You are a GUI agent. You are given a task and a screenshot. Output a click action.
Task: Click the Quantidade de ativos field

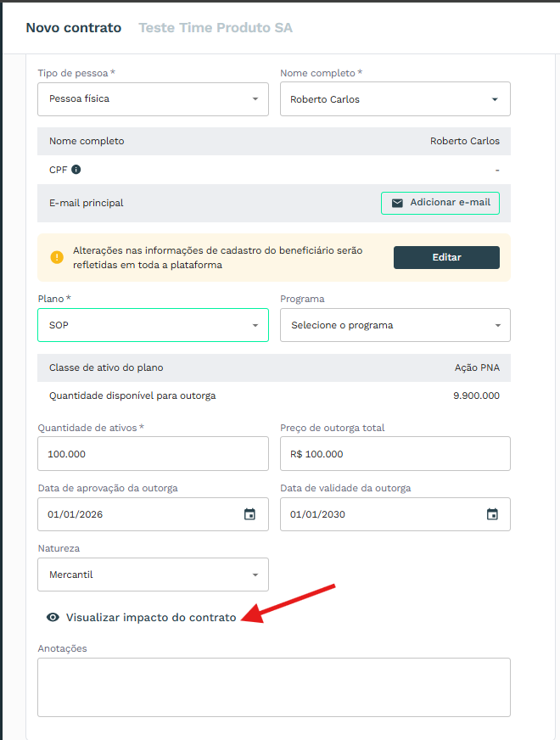click(x=153, y=453)
